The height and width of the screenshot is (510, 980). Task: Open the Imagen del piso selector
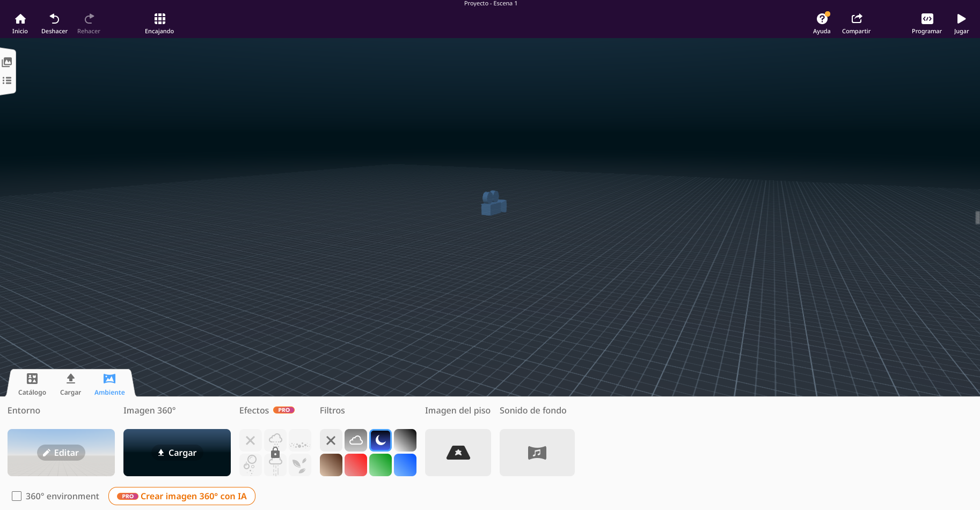458,453
